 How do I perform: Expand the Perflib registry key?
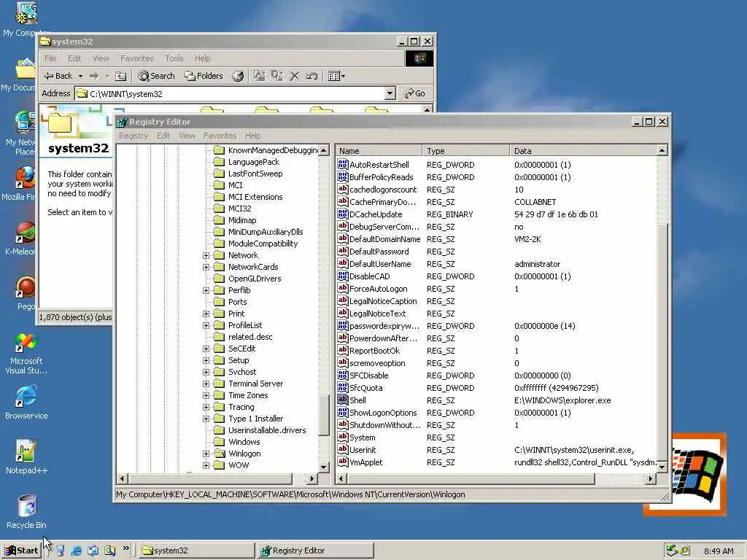point(206,290)
